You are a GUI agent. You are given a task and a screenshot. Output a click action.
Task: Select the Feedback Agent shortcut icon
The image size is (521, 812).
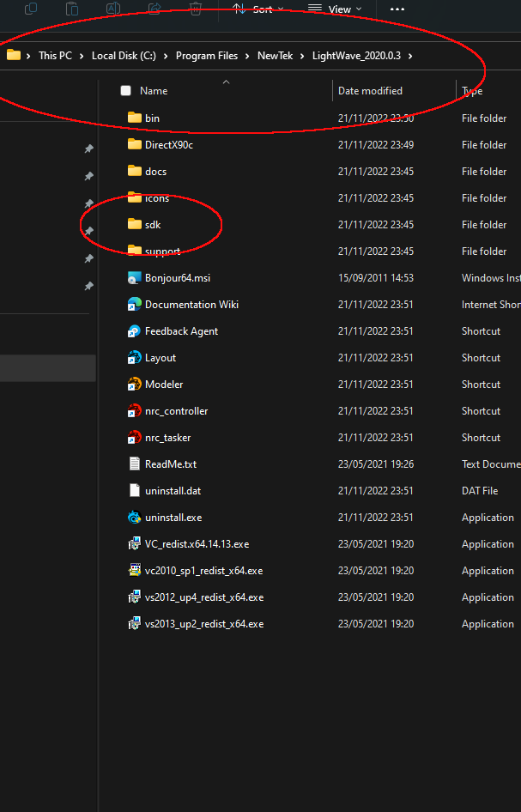(x=135, y=331)
